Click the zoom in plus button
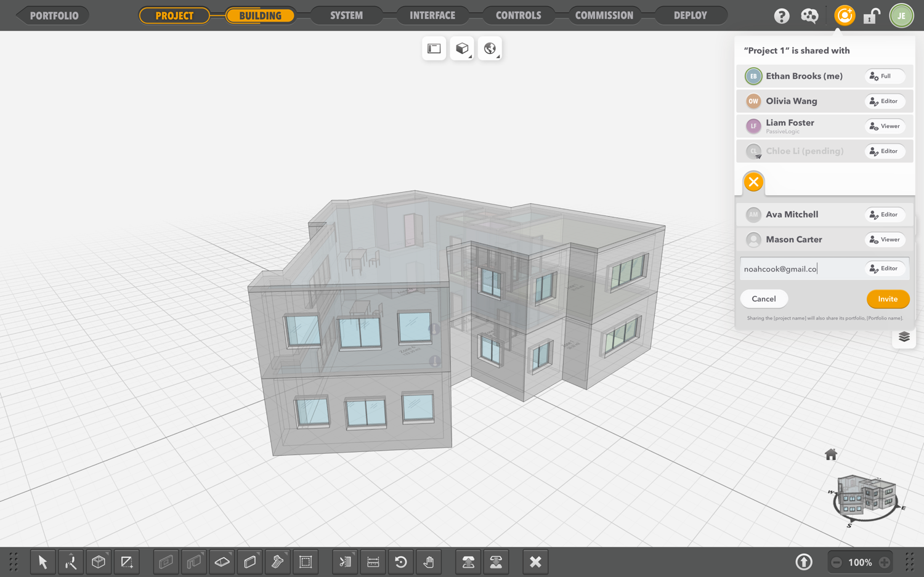The height and width of the screenshot is (577, 924). (x=885, y=562)
